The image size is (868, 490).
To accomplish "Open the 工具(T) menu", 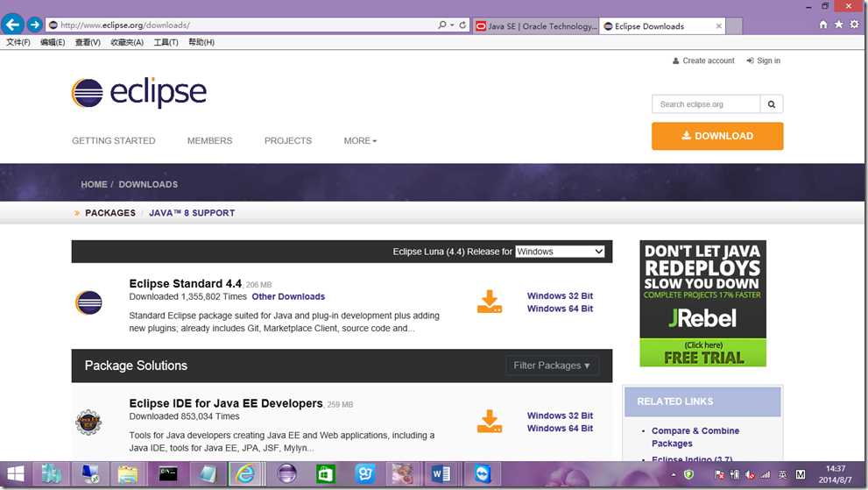I will coord(166,42).
